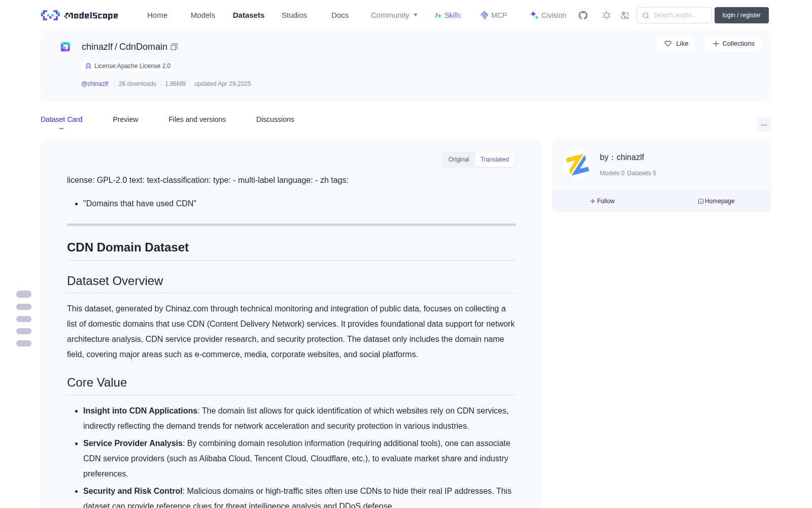Focus the search anything field
The image size is (812, 508).
[x=674, y=15]
